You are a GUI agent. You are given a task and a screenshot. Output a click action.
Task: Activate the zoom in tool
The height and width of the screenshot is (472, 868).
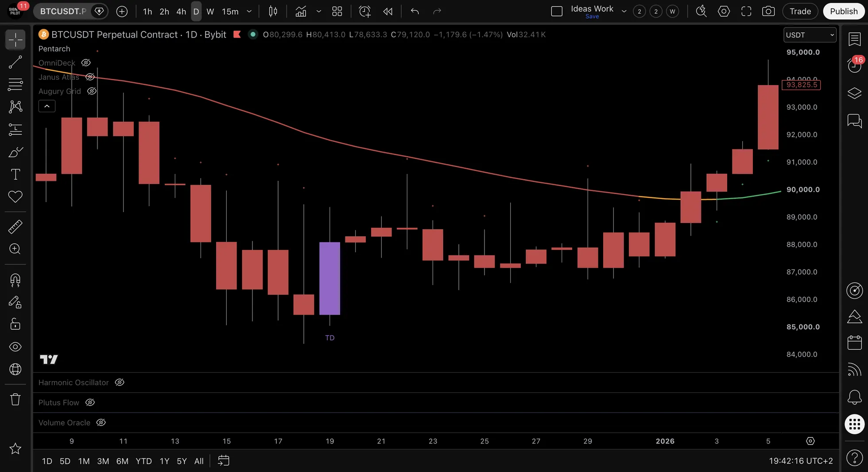point(15,249)
